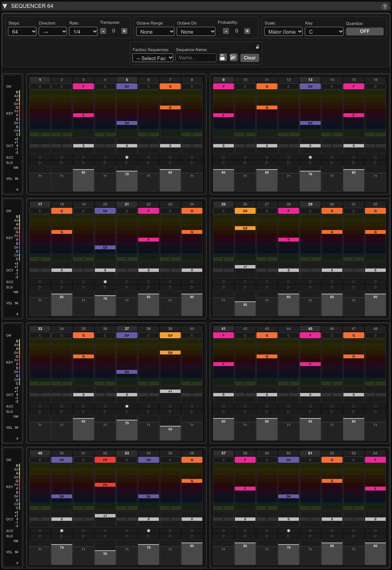Increase Transpose with the plus button
This screenshot has height=570, width=392.
pyautogui.click(x=124, y=31)
